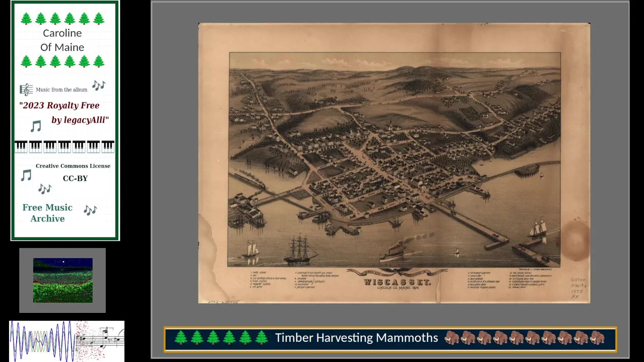Open the night meadow landscape thumbnail
Viewport: 644px width, 362px height.
click(x=63, y=280)
